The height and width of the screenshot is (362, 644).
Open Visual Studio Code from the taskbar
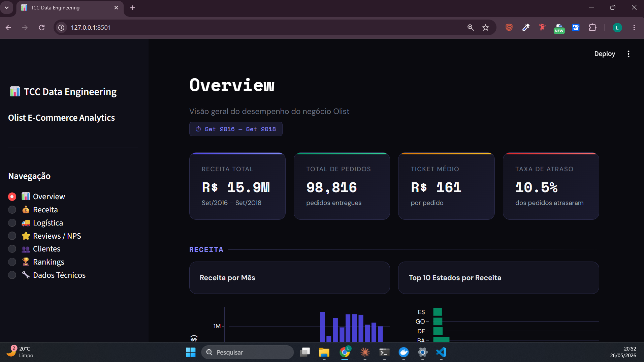[x=441, y=352]
